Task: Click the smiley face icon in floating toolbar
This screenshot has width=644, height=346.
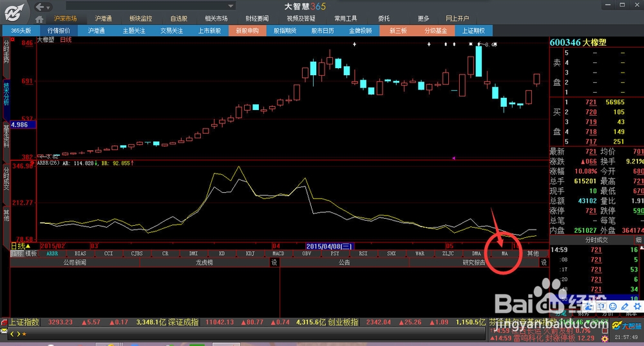Action: 613,306
